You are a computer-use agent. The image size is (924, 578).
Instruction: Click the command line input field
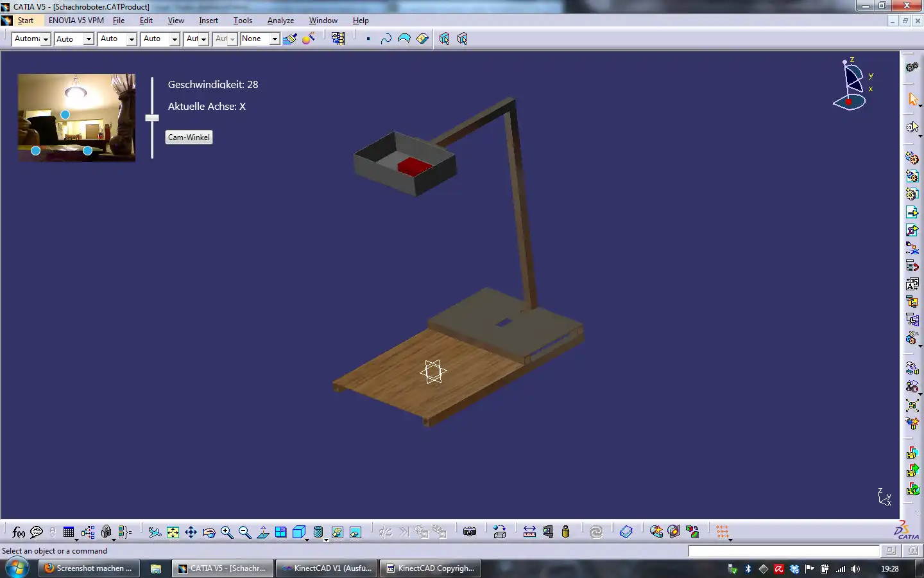pos(784,551)
